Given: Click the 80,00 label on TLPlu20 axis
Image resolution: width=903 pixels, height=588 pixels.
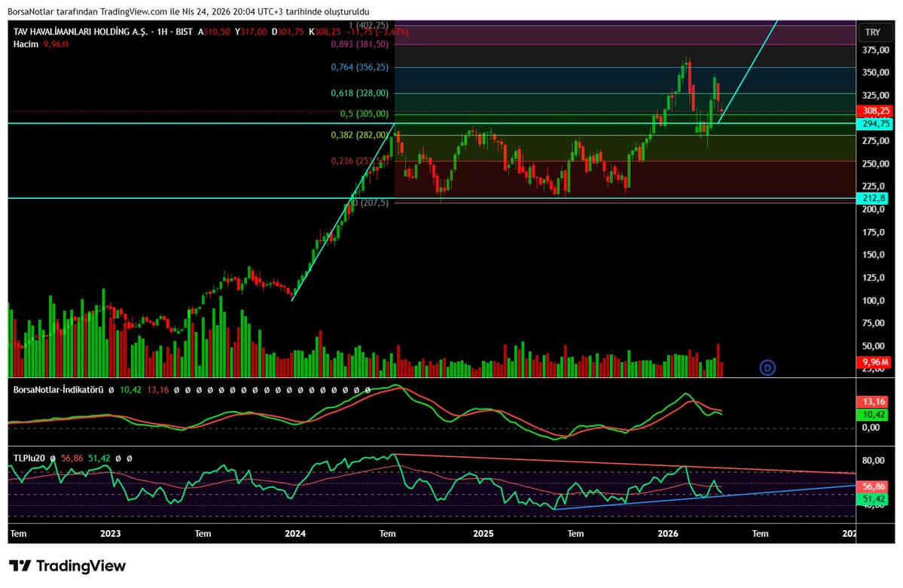Looking at the screenshot, I should click(873, 461).
